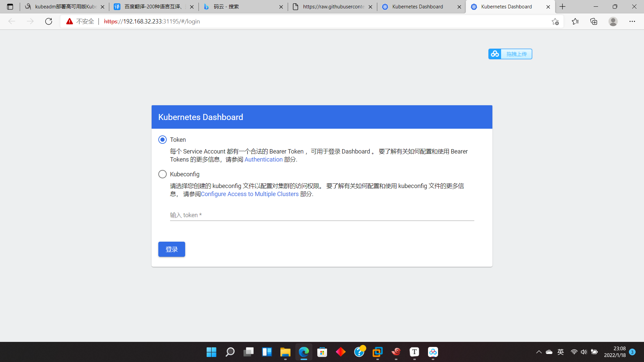Open the browser profile avatar
Image resolution: width=644 pixels, height=362 pixels.
click(613, 21)
